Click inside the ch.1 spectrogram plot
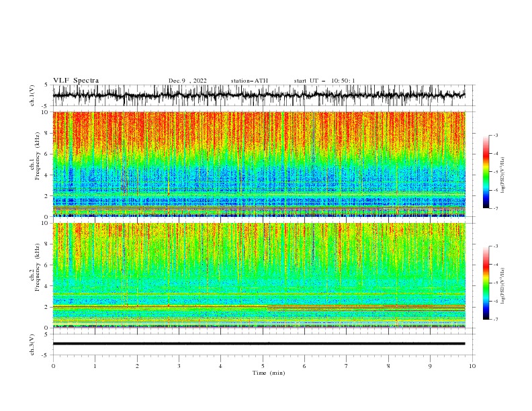This screenshot has height=411, width=532. coord(259,164)
